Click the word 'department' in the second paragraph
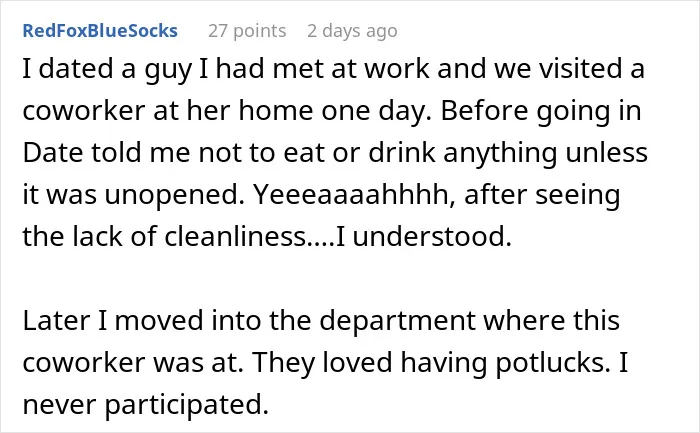 tap(398, 321)
